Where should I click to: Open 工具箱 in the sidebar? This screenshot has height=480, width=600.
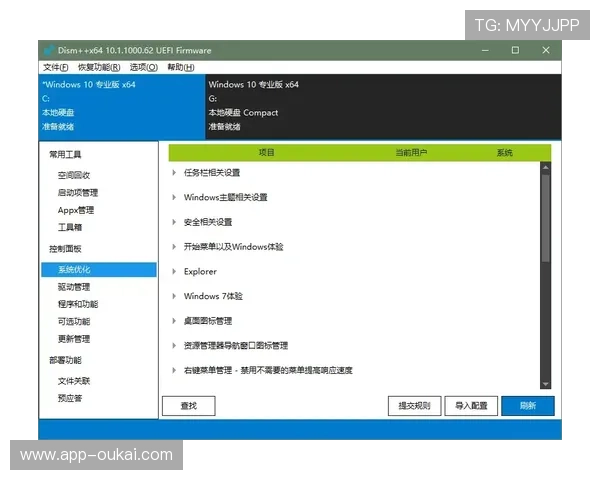click(x=70, y=227)
